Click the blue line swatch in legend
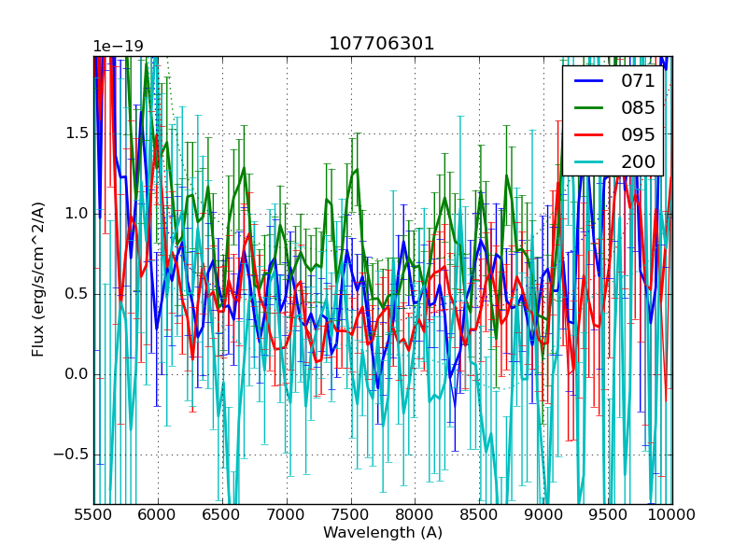Image resolution: width=747 pixels, height=560 pixels. [587, 81]
